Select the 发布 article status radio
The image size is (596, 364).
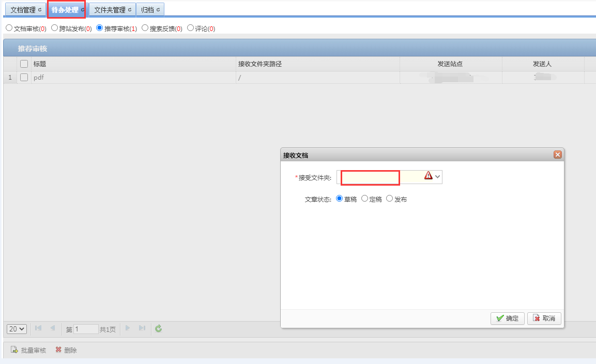[390, 199]
